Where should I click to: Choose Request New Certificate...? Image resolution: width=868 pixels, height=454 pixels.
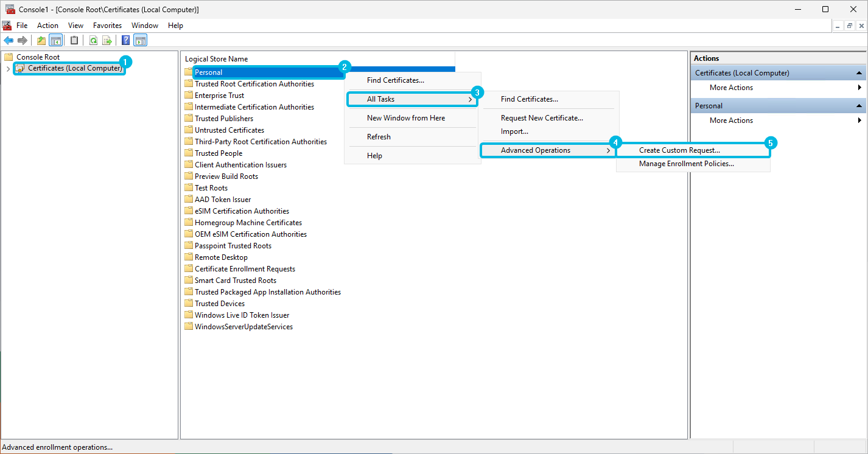coord(550,118)
